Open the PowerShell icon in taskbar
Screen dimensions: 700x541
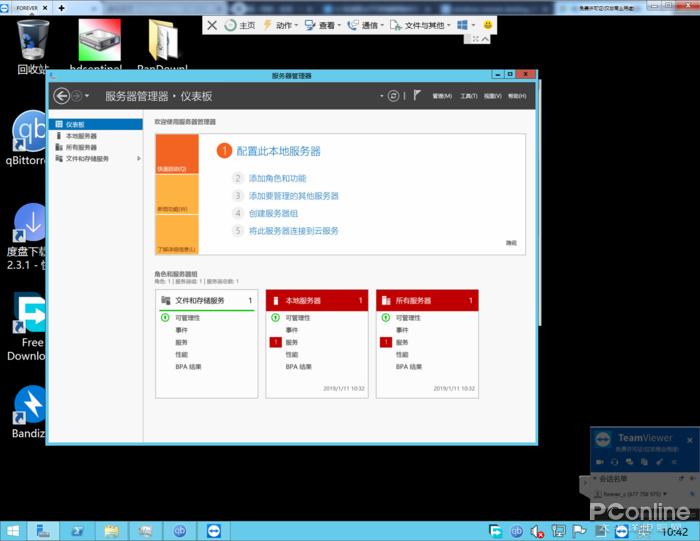[78, 530]
